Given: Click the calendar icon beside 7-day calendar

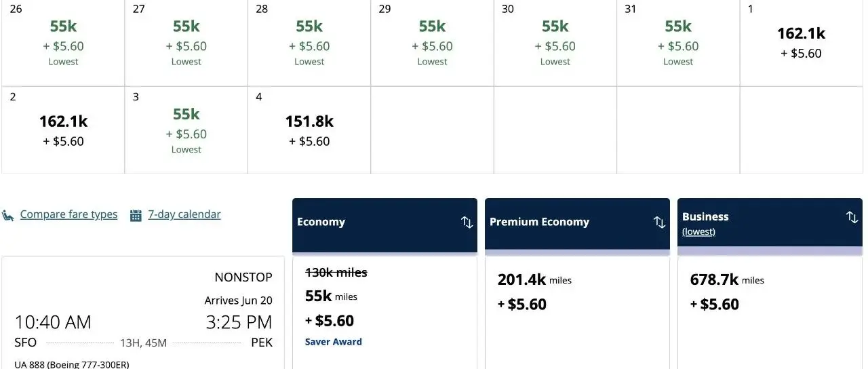Looking at the screenshot, I should (x=136, y=215).
